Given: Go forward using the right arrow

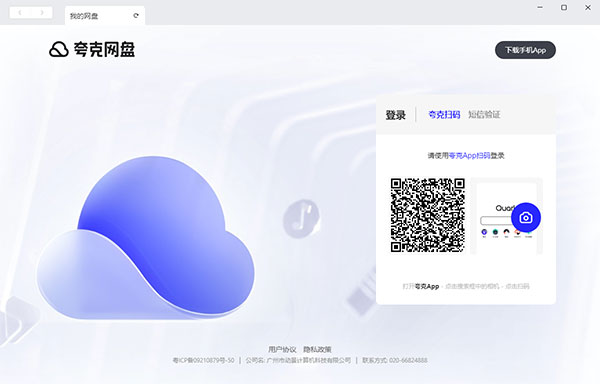Looking at the screenshot, I should (x=42, y=13).
